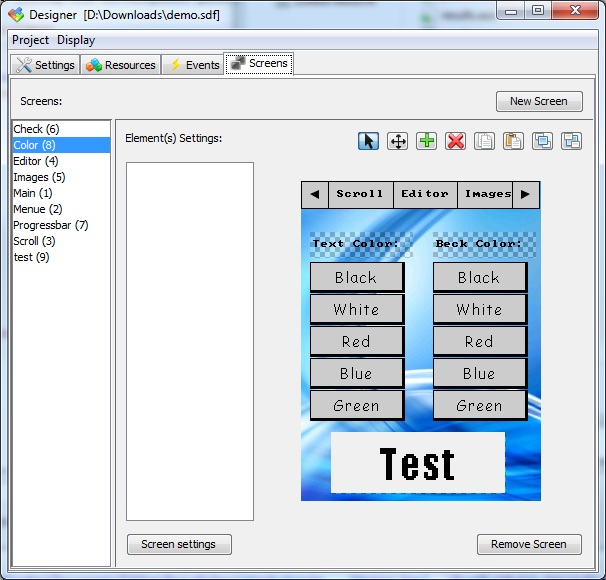The image size is (606, 580).
Task: Open the Settings tab
Action: [45, 65]
